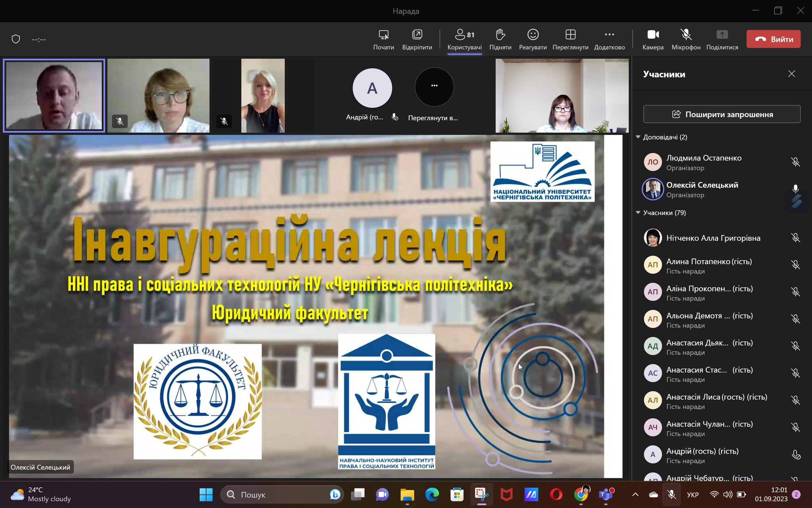The image size is (812, 508).
Task: Unmute using the Мікрофон button
Action: point(686,39)
